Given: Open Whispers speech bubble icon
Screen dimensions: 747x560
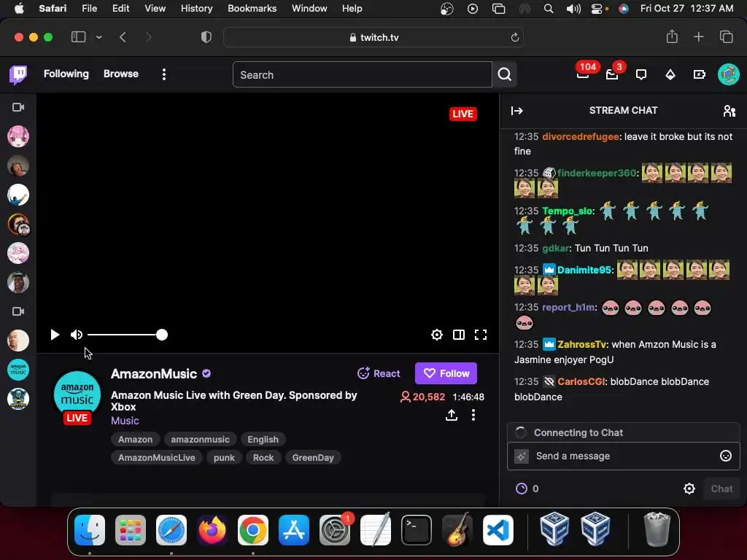Looking at the screenshot, I should point(641,74).
